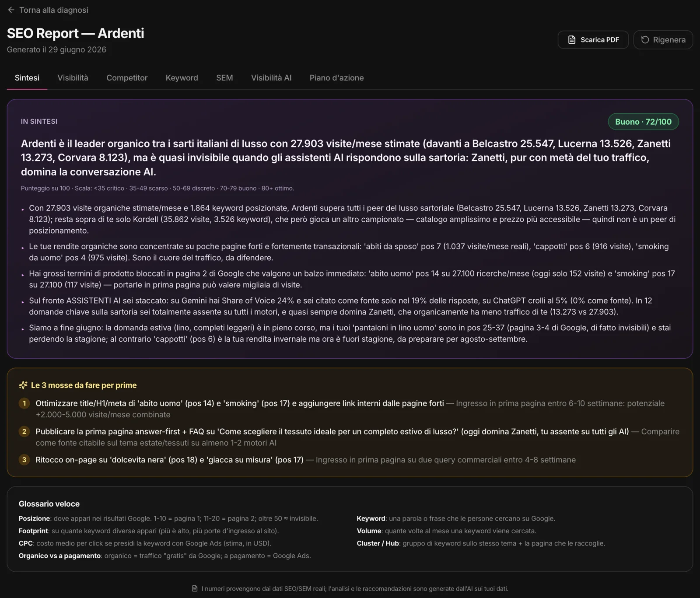This screenshot has height=598, width=700.
Task: Click 'Generato il 29 giugno 2026' date text
Action: (x=56, y=49)
